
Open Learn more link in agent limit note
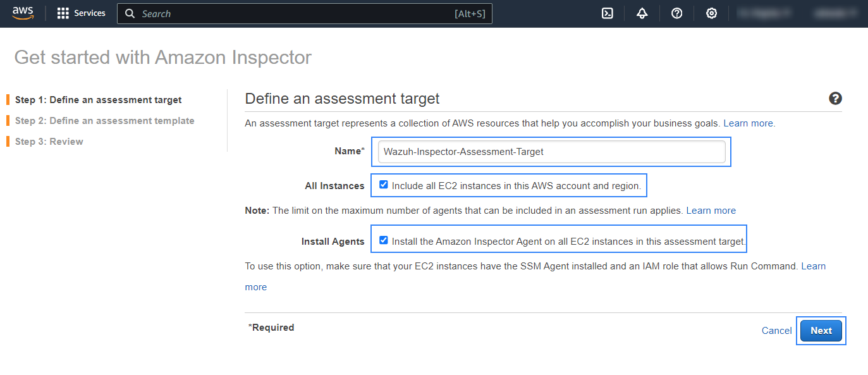pyautogui.click(x=711, y=211)
